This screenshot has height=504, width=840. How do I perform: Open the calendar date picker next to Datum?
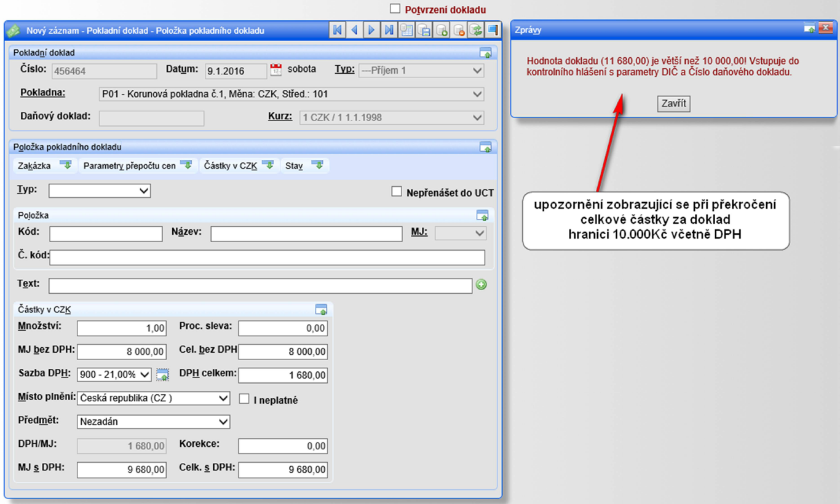(276, 69)
